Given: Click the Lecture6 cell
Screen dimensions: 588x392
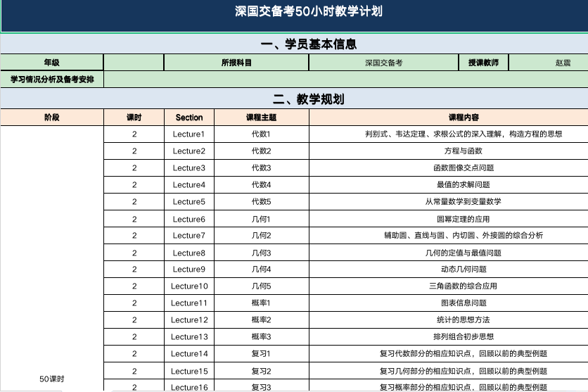Looking at the screenshot, I should point(189,219).
